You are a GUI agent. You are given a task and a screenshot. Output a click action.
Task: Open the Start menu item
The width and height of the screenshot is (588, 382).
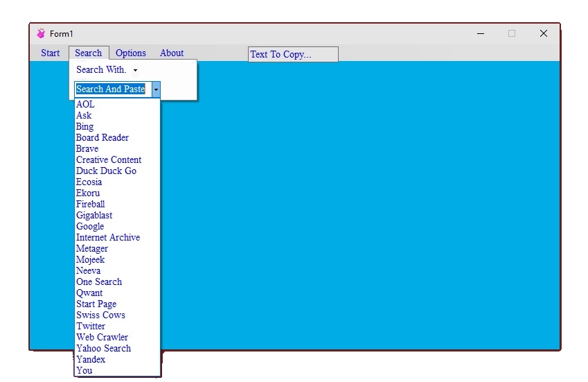[x=51, y=53]
